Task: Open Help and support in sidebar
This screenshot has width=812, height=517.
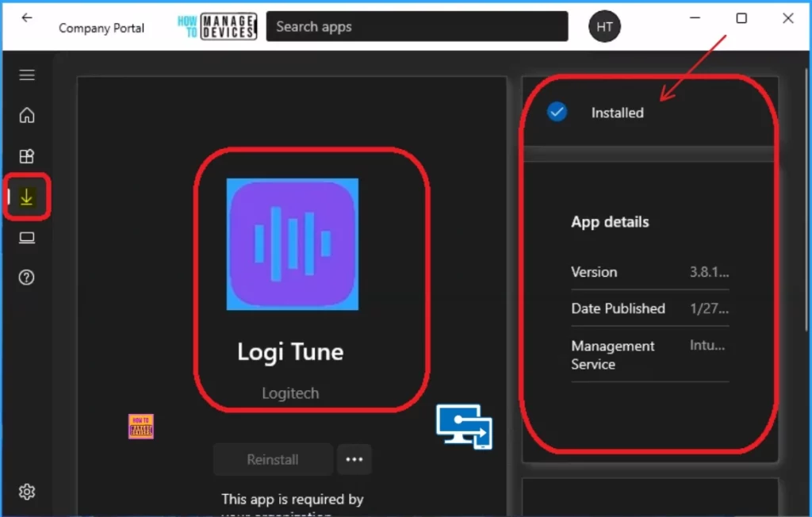Action: (27, 278)
